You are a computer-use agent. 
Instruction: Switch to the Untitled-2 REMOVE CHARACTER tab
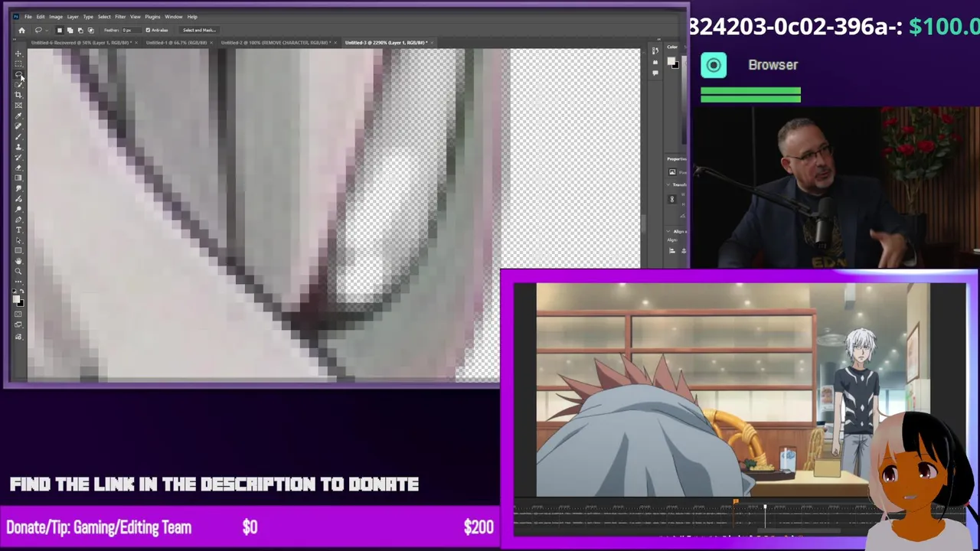click(276, 42)
